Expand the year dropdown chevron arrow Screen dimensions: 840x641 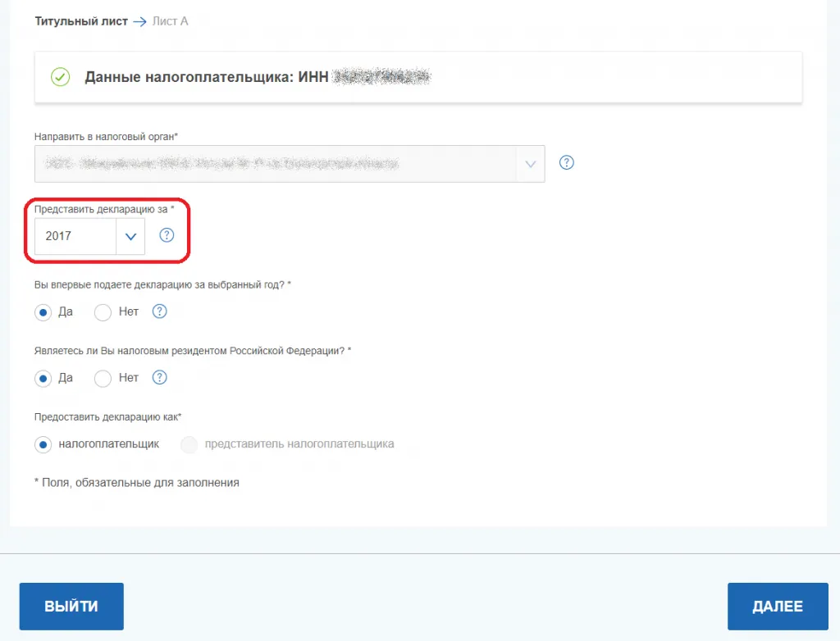[x=130, y=236]
